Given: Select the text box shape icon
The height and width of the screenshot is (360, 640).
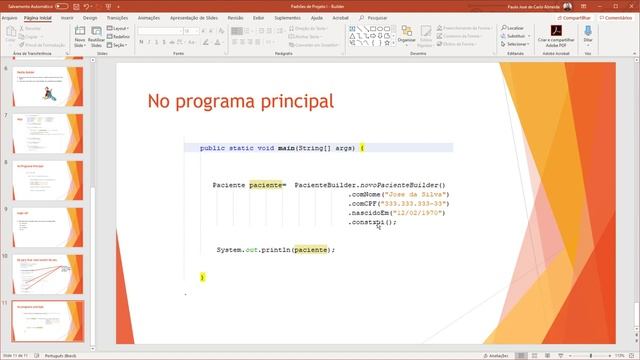Looking at the screenshot, I should [x=352, y=29].
